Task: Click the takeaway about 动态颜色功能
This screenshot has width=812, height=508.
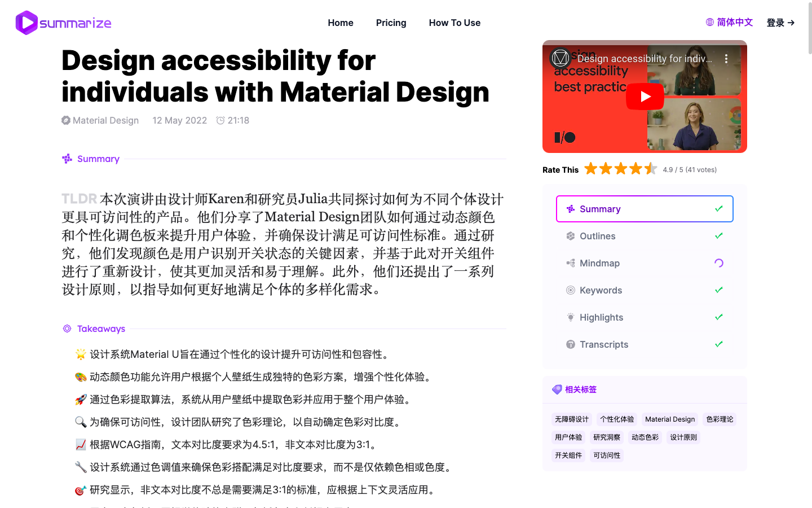Action: (255, 377)
